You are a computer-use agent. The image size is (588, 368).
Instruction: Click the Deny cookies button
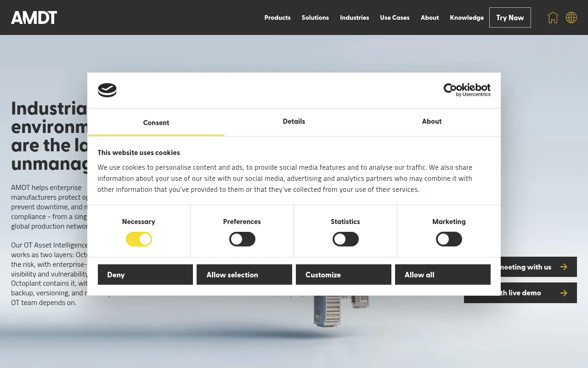145,275
